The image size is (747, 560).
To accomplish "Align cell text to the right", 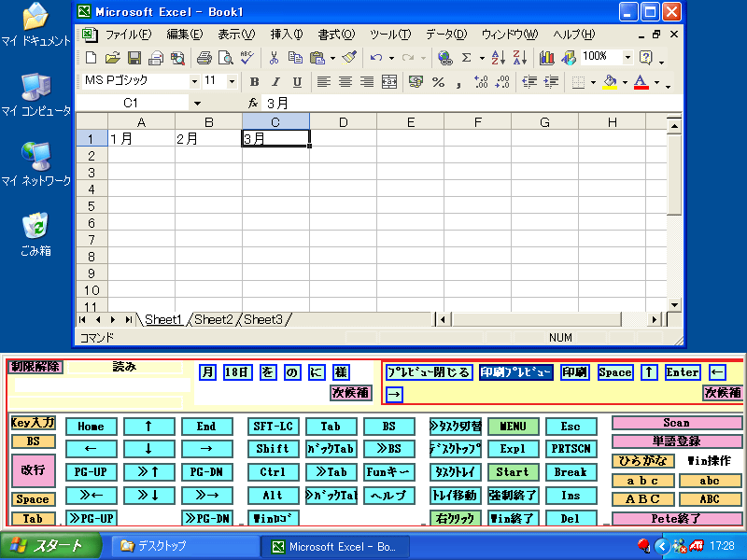I will click(367, 82).
